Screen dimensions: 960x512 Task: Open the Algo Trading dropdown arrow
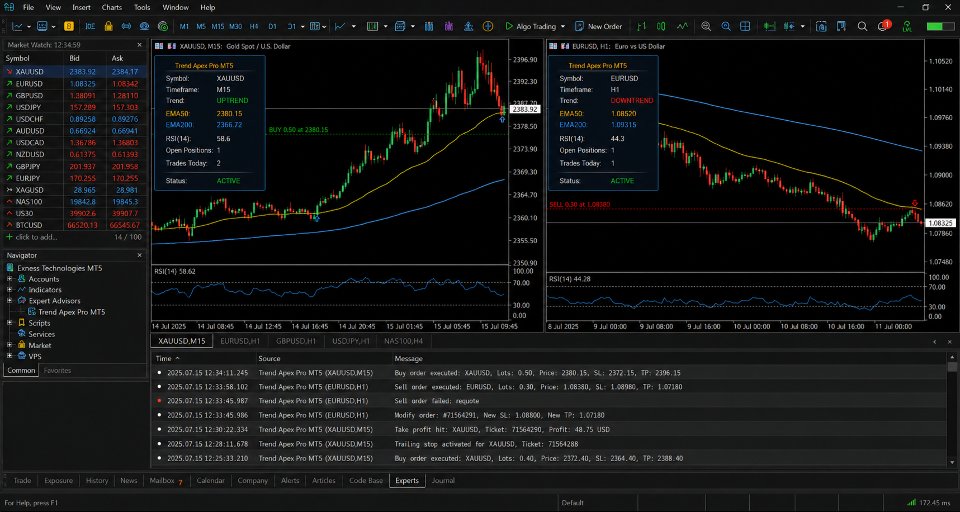pos(563,26)
